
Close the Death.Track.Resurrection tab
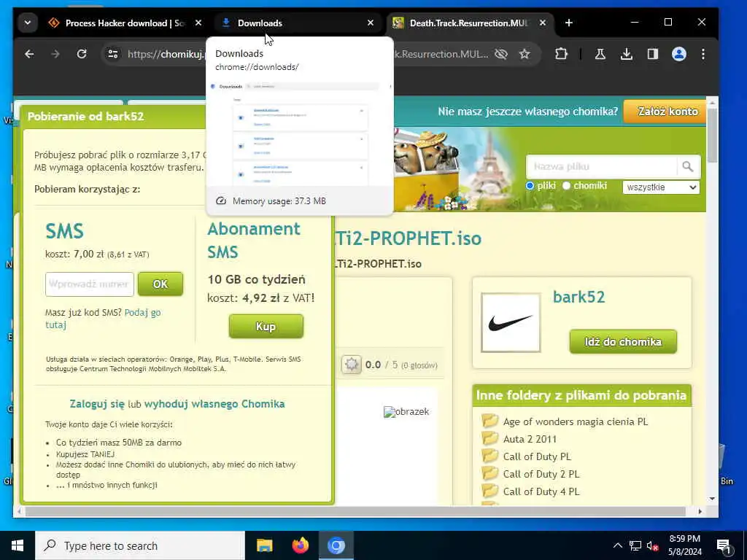[x=542, y=23]
